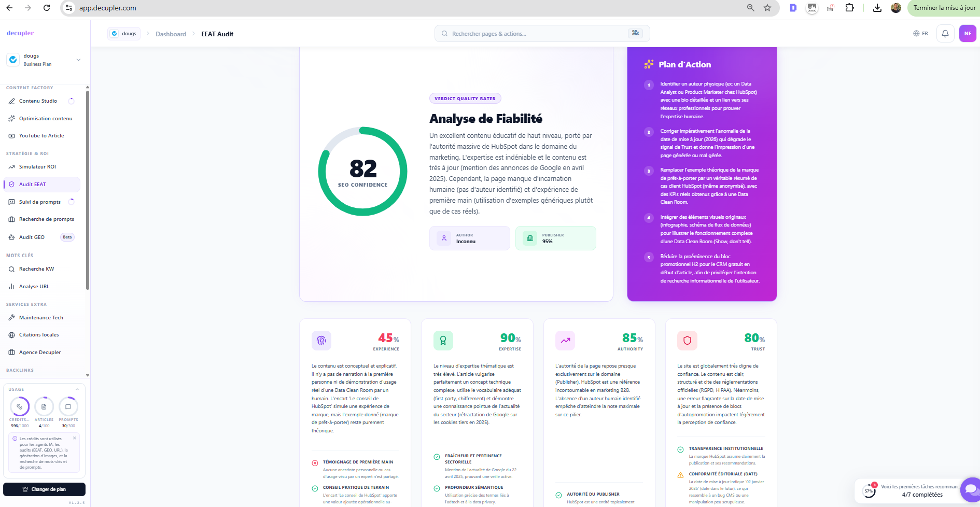Click the Articles usage ring
The image size is (980, 507).
pyautogui.click(x=44, y=406)
